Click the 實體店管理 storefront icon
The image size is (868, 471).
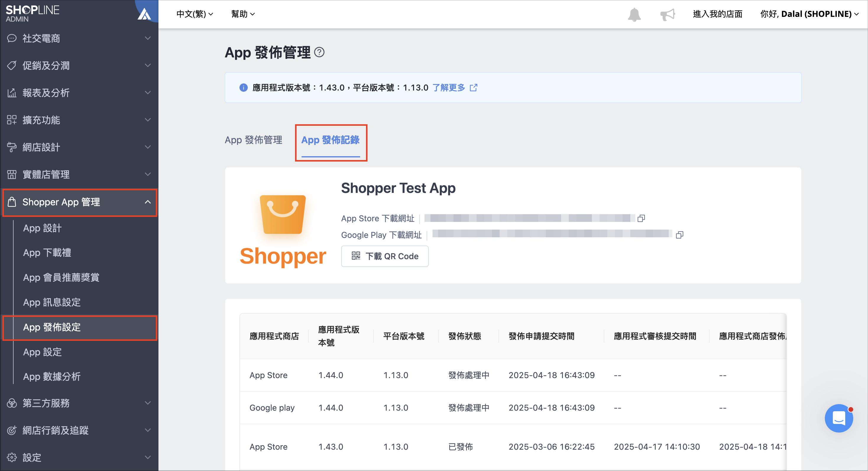pos(12,174)
